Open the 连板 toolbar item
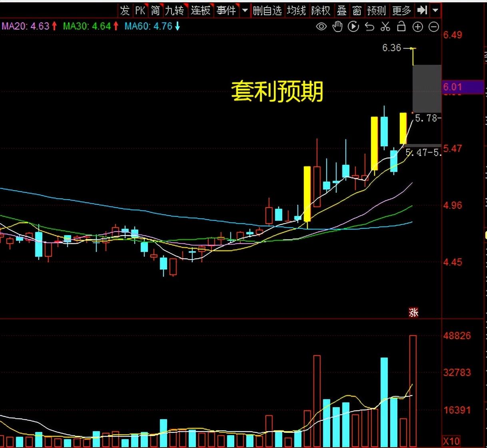Screen dimensions: 487x448 pos(200,10)
